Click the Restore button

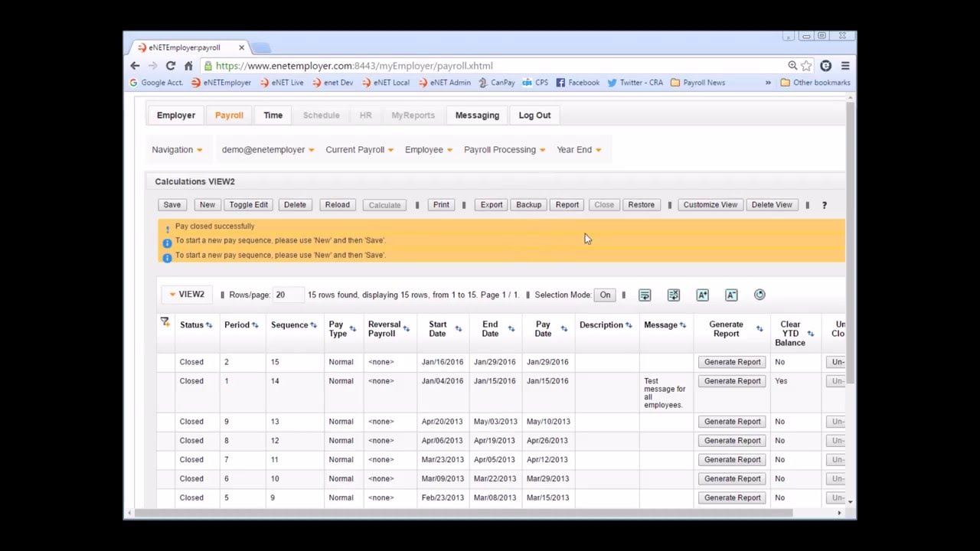(641, 205)
